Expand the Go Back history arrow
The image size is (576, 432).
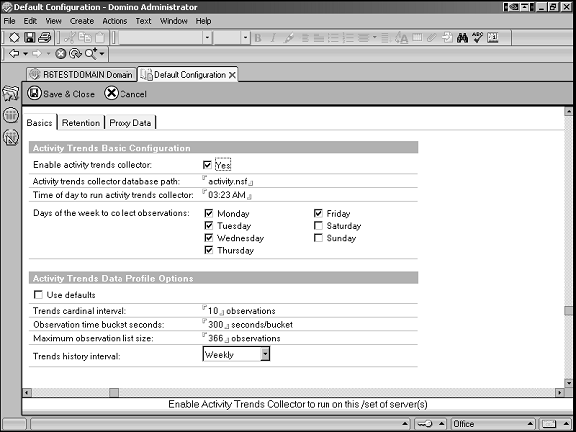(x=25, y=54)
